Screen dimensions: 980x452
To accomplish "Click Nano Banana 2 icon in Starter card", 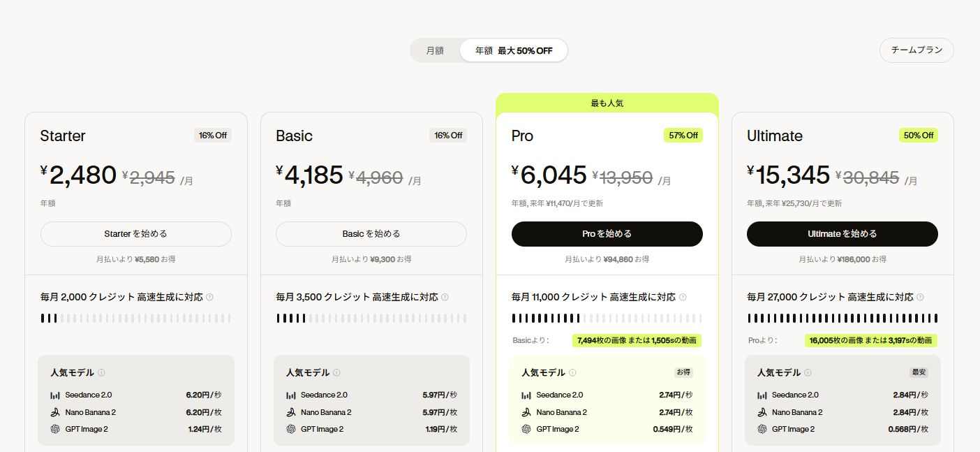I will click(x=55, y=412).
